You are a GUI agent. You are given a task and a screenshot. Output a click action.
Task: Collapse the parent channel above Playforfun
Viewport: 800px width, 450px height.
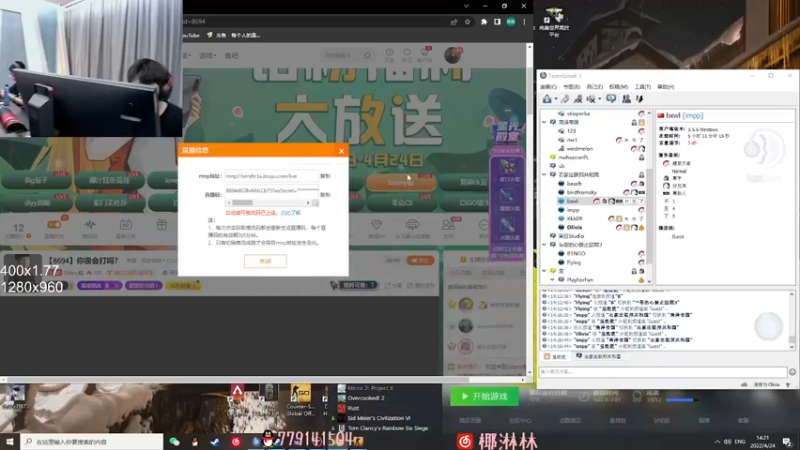(544, 271)
